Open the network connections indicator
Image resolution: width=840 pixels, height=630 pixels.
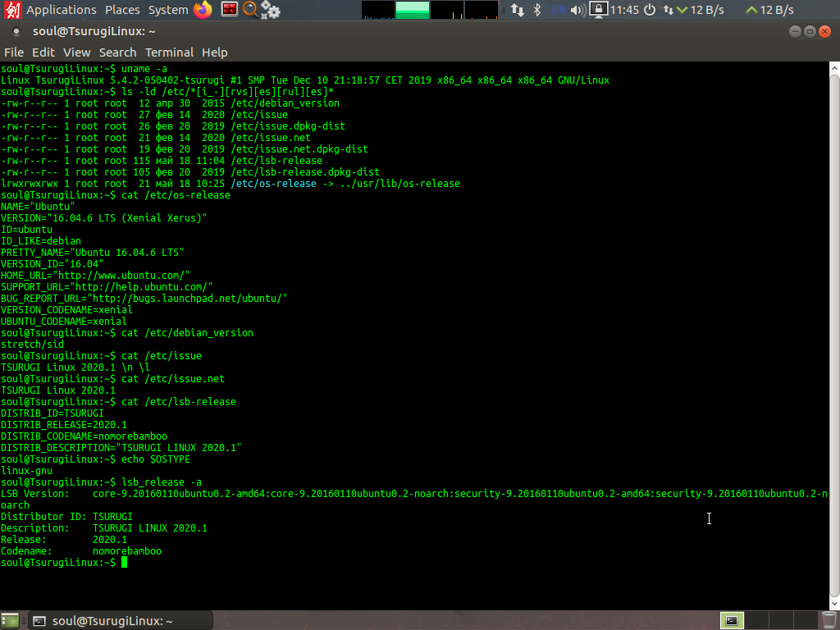tap(518, 10)
